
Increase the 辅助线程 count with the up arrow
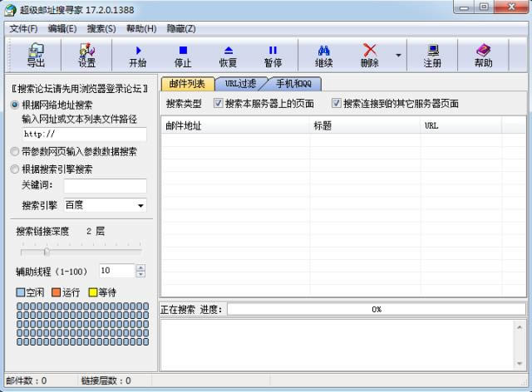[140, 267]
